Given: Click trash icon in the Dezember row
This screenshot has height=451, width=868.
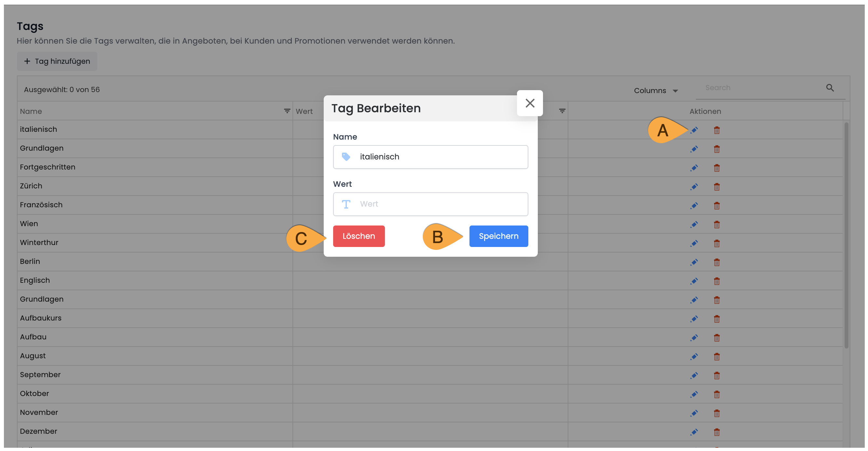Looking at the screenshot, I should [x=717, y=432].
